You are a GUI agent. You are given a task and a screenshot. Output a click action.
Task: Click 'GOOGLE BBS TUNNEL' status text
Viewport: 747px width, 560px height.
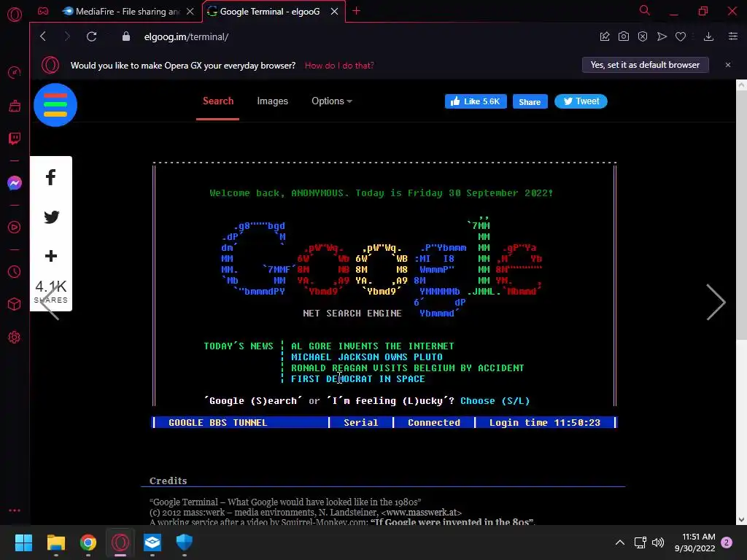click(x=217, y=423)
